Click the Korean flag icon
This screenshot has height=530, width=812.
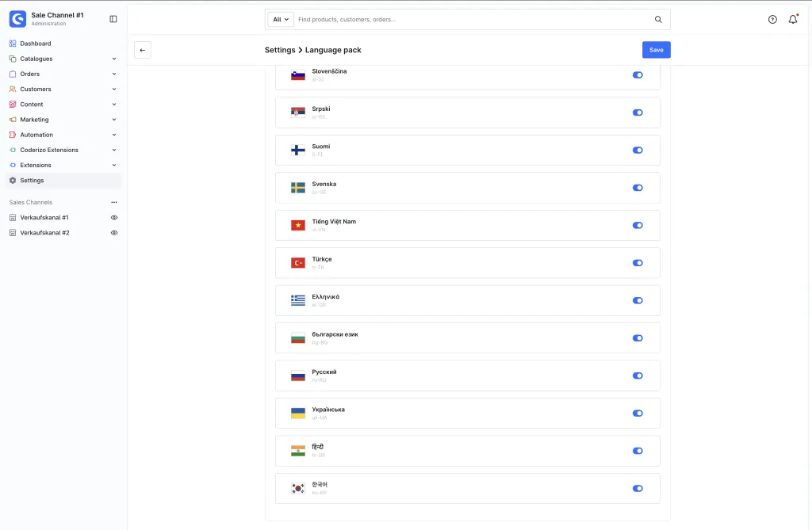[298, 489]
